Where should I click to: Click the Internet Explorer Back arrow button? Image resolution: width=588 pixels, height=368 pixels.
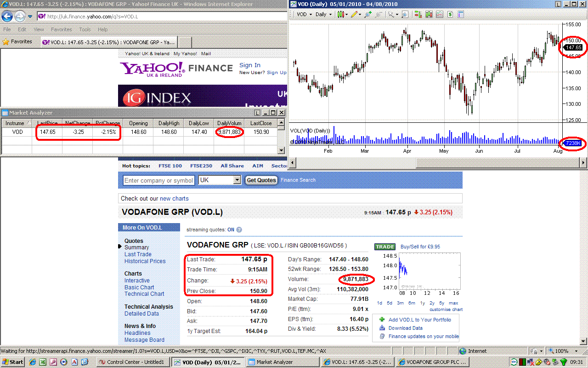click(x=7, y=17)
